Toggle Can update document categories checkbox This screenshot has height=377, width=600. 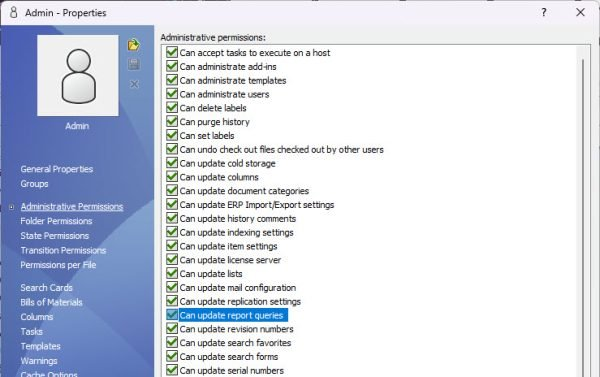coord(172,190)
